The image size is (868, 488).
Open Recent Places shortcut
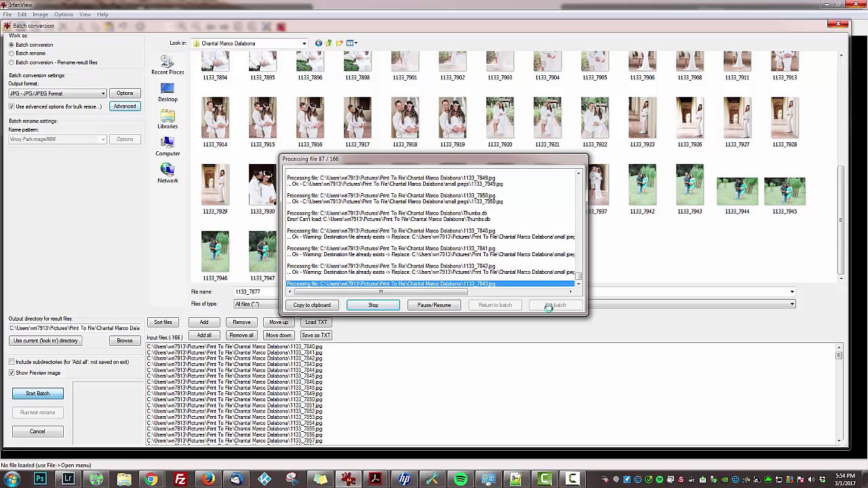[167, 66]
